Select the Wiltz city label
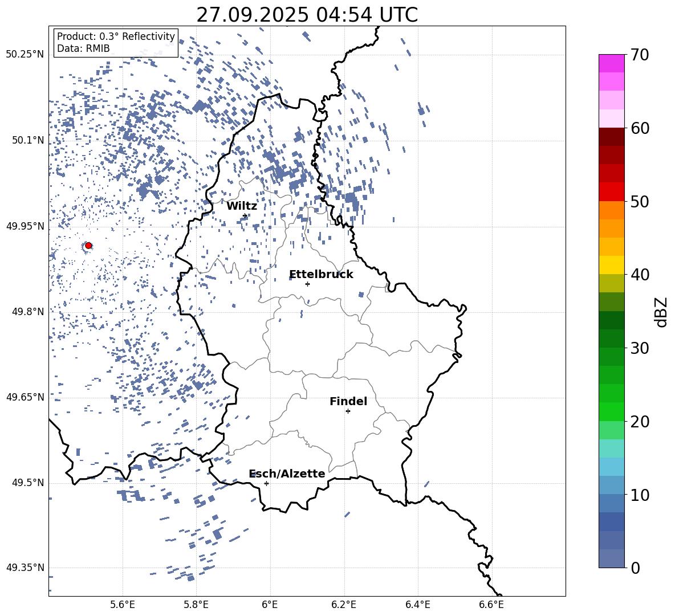Viewport: 675px width, 616px height. 242,206
